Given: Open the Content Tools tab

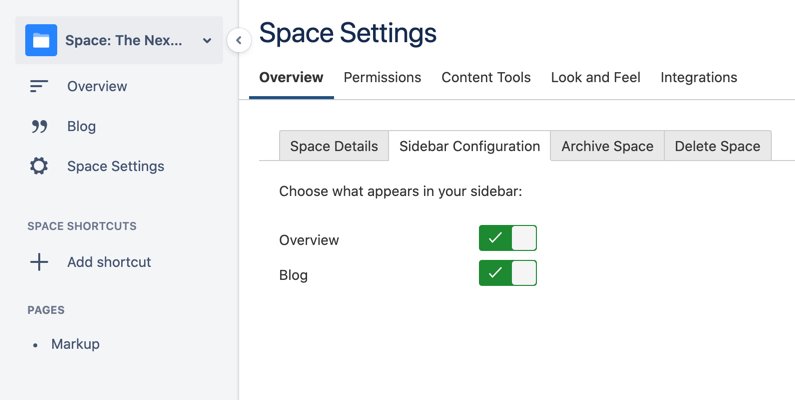Looking at the screenshot, I should 486,77.
